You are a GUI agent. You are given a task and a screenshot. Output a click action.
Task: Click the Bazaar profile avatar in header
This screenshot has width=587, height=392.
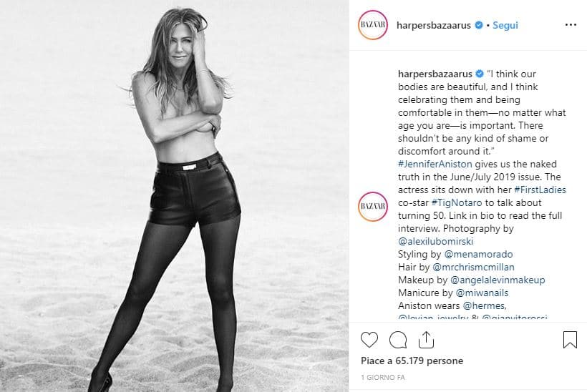(x=373, y=25)
